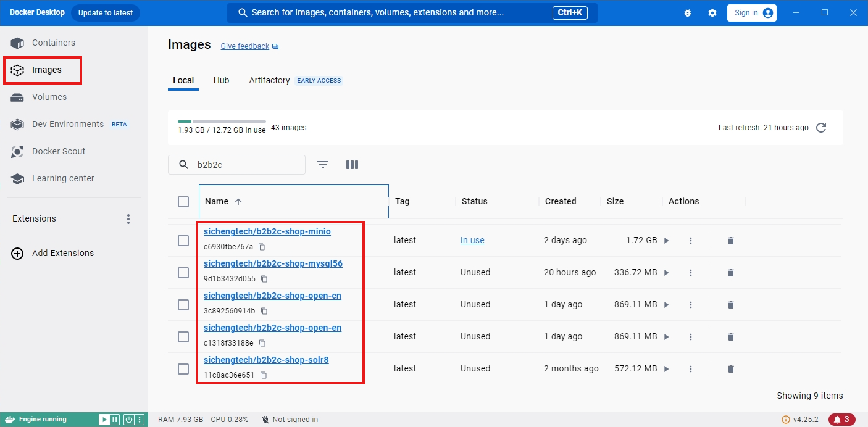
Task: Select checkbox for b2b2c-shop-mysql56
Action: 183,273
